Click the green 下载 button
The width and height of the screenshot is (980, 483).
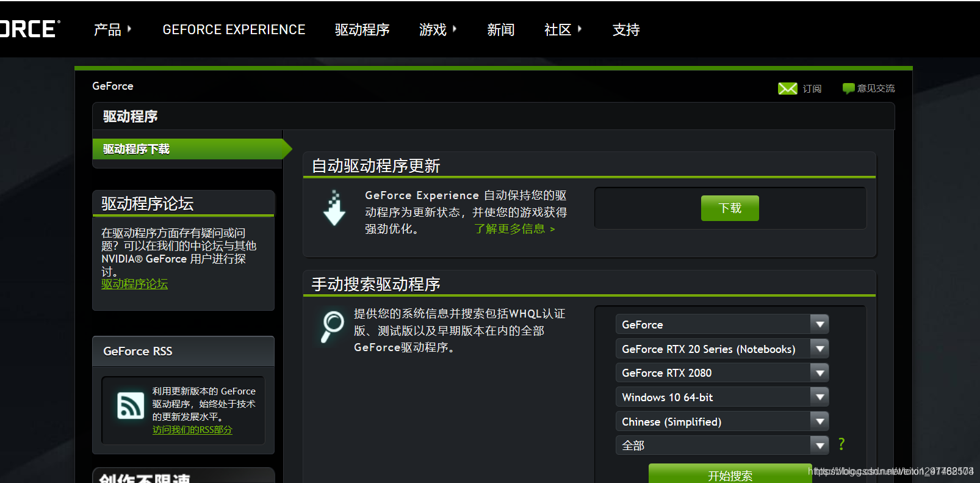730,208
